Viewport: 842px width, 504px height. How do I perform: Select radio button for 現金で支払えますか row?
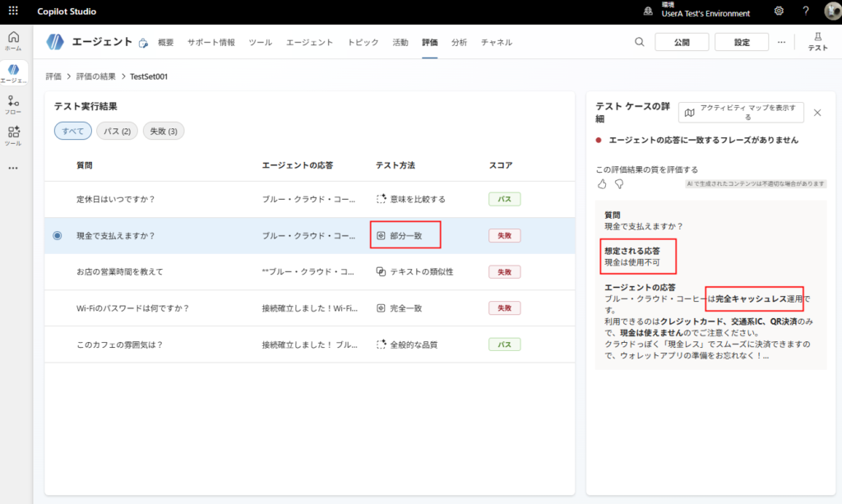57,235
